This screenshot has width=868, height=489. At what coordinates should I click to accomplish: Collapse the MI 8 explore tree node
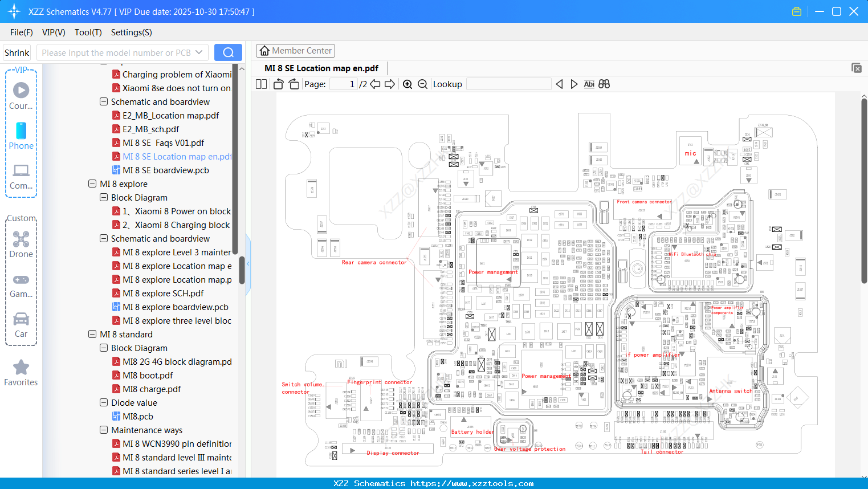92,184
